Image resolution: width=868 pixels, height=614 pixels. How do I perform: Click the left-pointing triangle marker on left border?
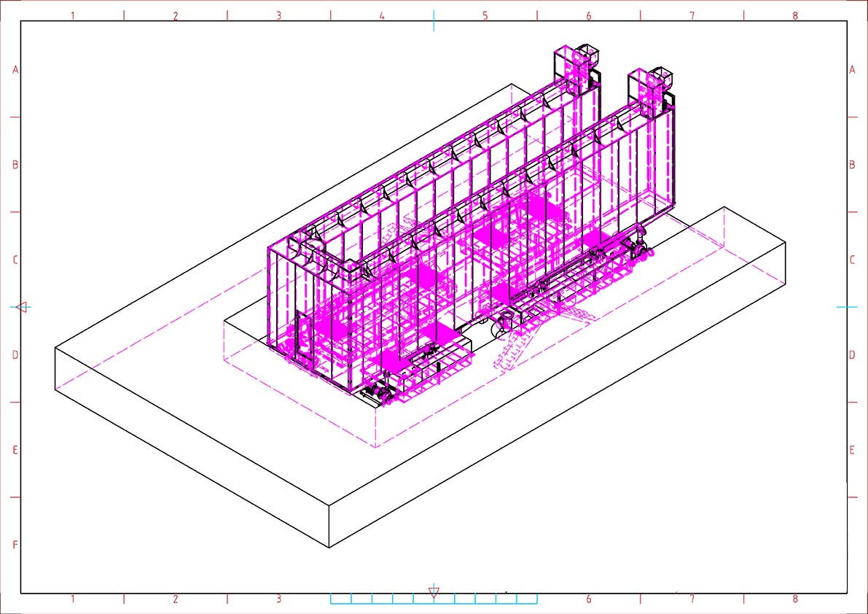pos(21,307)
